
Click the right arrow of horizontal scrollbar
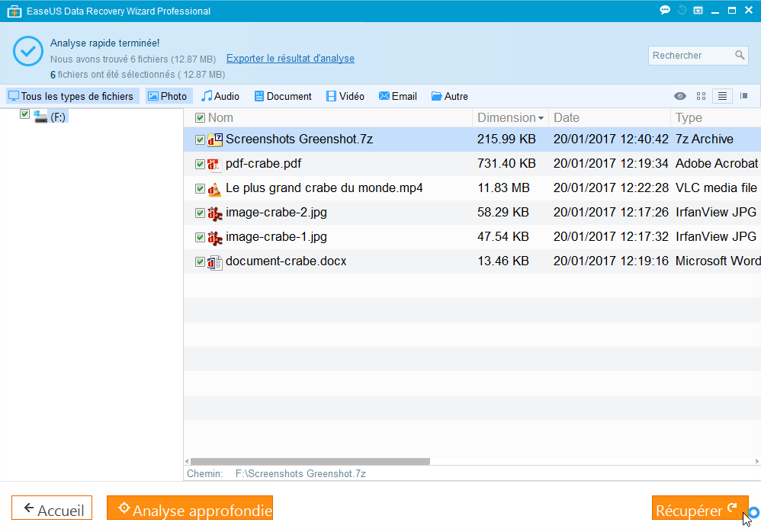click(x=757, y=461)
